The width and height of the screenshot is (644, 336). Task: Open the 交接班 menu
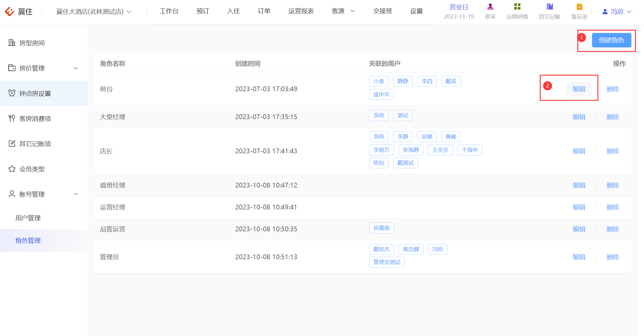tap(383, 11)
